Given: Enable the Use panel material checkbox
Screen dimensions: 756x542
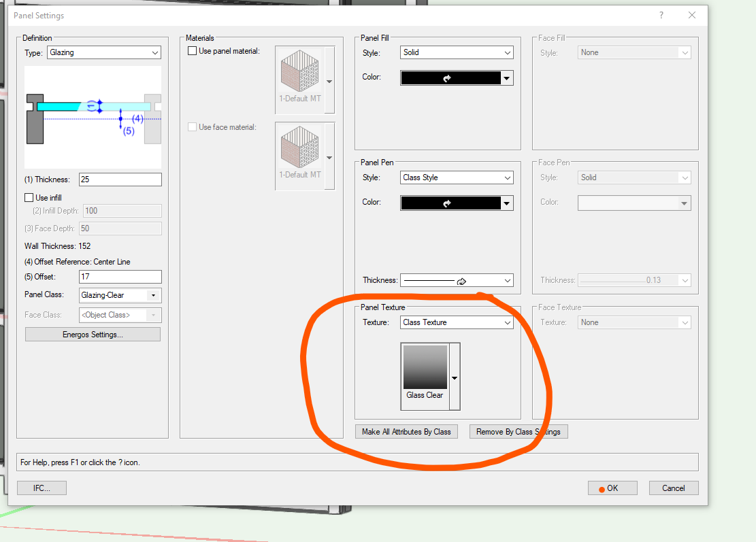Looking at the screenshot, I should [x=192, y=51].
